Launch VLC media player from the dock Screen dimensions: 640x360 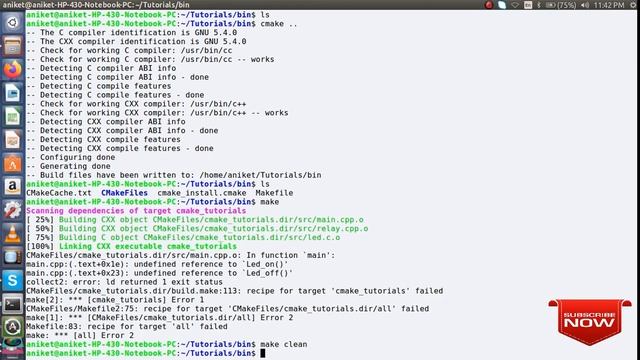click(12, 233)
